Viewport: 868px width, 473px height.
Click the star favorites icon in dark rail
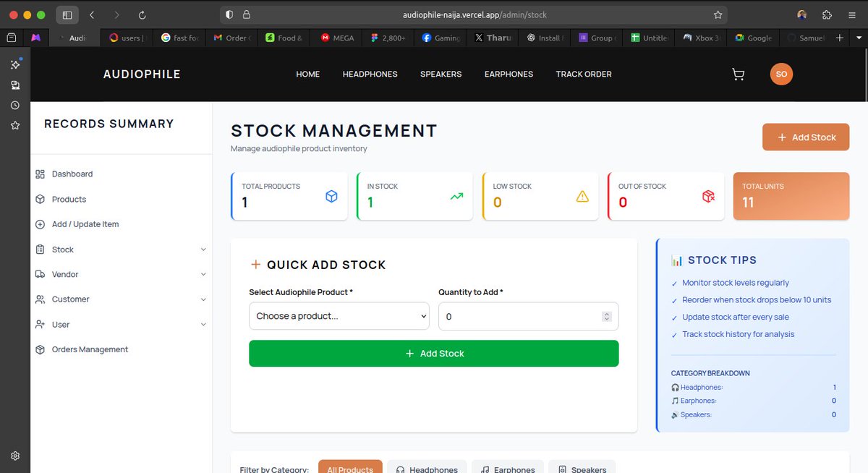pos(14,125)
